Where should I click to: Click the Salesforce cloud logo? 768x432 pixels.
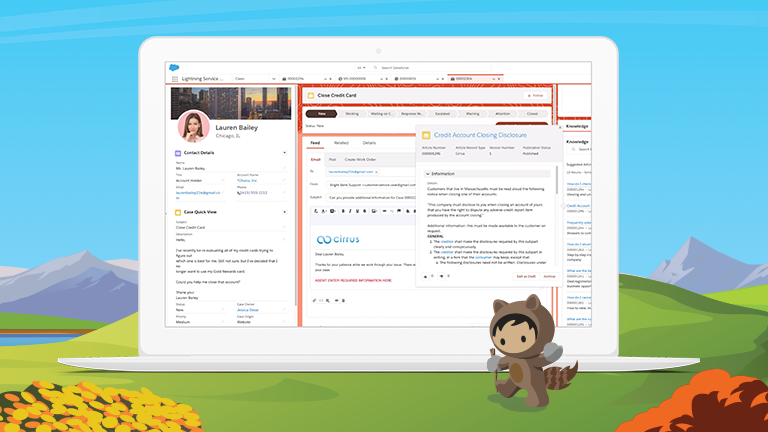tap(175, 67)
